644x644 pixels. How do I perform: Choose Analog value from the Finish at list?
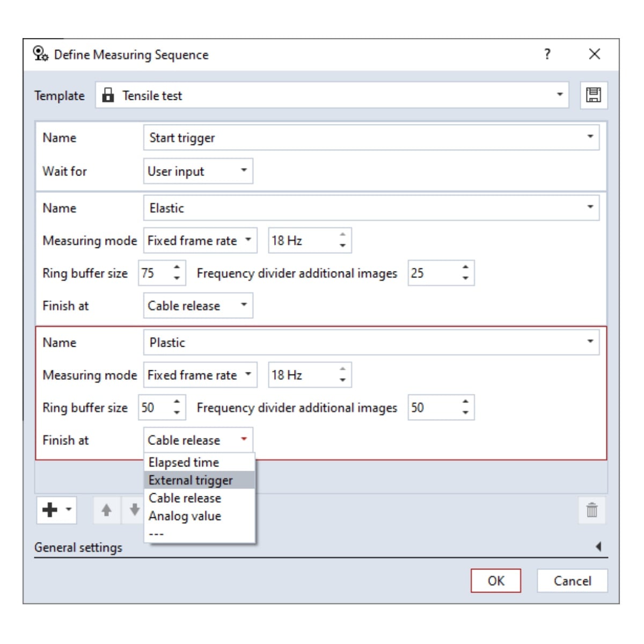pyautogui.click(x=200, y=516)
